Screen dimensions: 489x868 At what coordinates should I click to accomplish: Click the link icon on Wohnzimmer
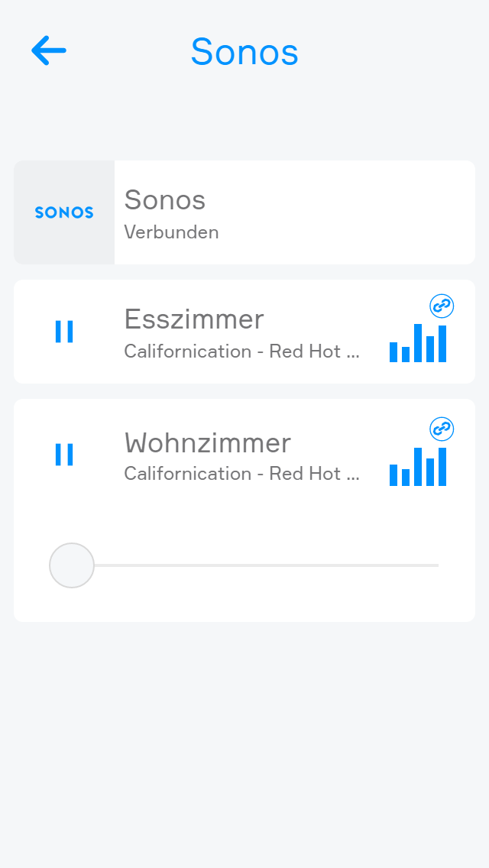tap(442, 429)
